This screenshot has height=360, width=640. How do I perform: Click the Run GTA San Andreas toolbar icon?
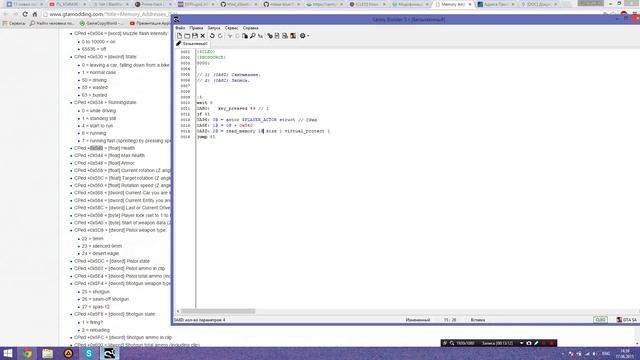[293, 36]
